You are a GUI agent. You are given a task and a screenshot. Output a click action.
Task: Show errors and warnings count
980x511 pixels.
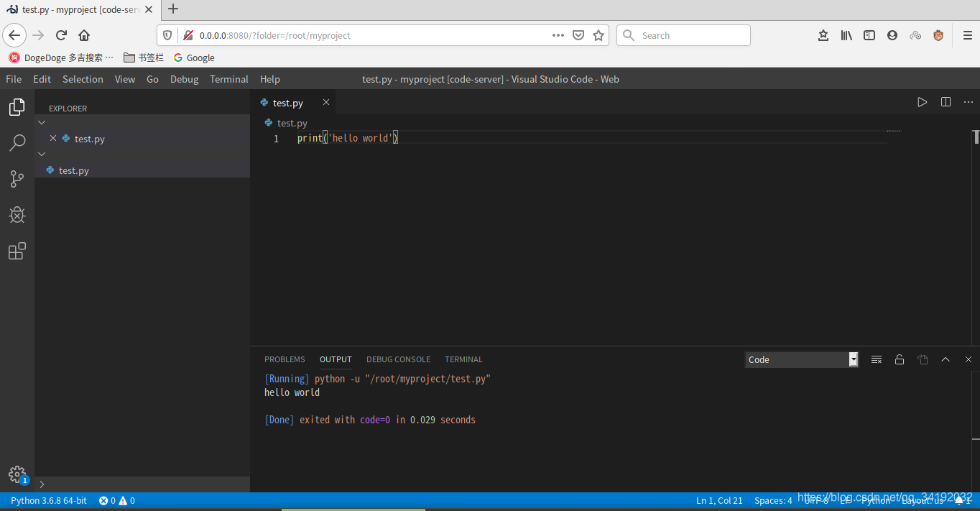(117, 500)
